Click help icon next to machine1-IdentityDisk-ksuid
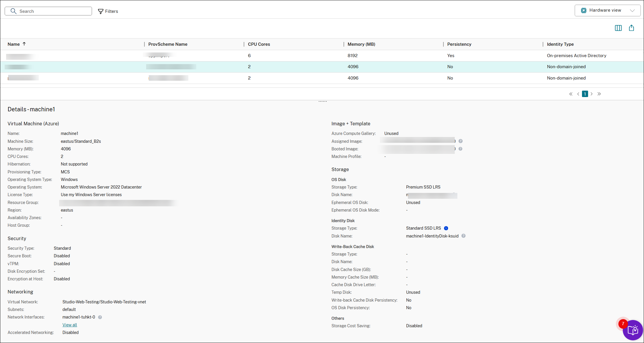Viewport: 644px width, 343px height. (x=463, y=236)
